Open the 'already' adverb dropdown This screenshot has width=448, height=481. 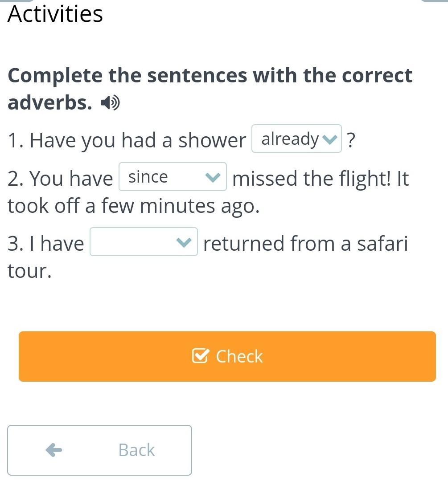[x=296, y=139]
